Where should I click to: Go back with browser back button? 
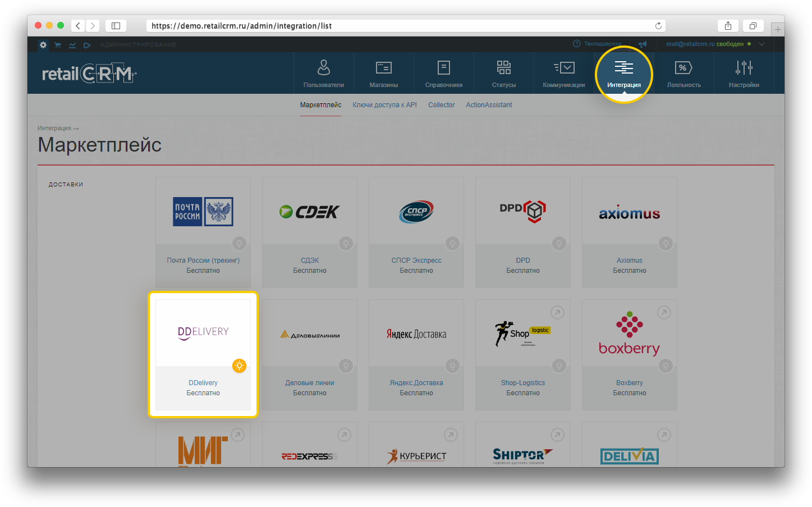[78, 26]
